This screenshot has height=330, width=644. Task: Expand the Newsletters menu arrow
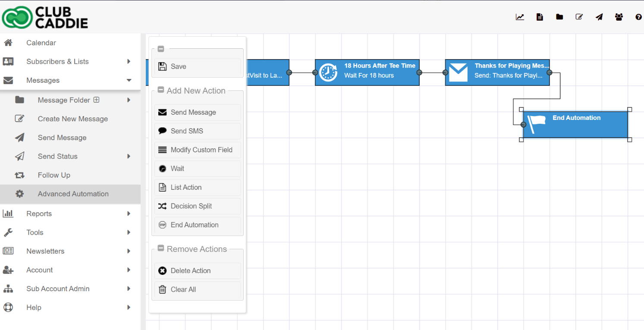click(129, 251)
